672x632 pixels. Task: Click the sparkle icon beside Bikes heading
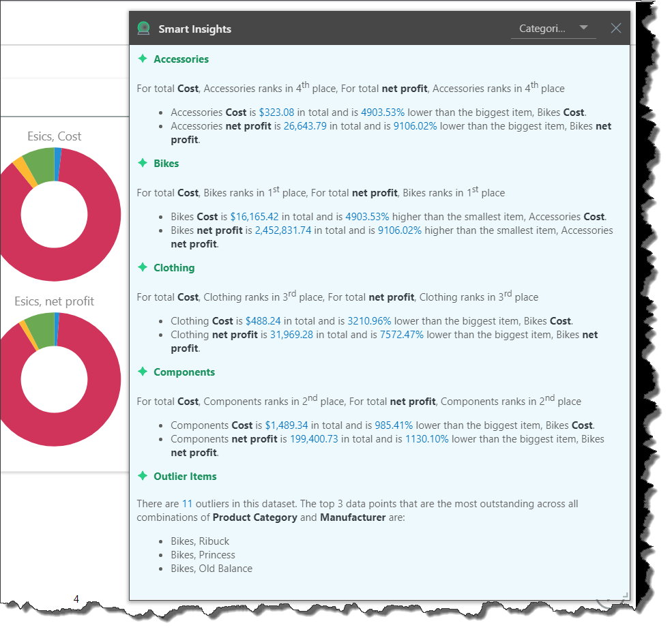[x=142, y=163]
